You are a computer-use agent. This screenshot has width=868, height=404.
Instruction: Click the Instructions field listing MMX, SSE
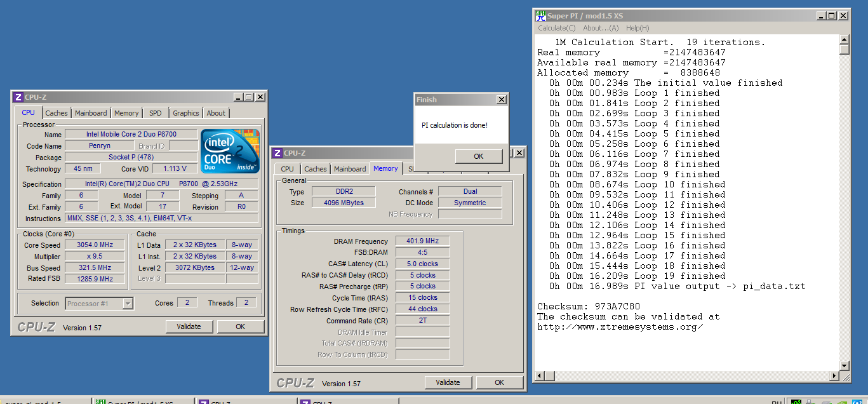click(162, 219)
